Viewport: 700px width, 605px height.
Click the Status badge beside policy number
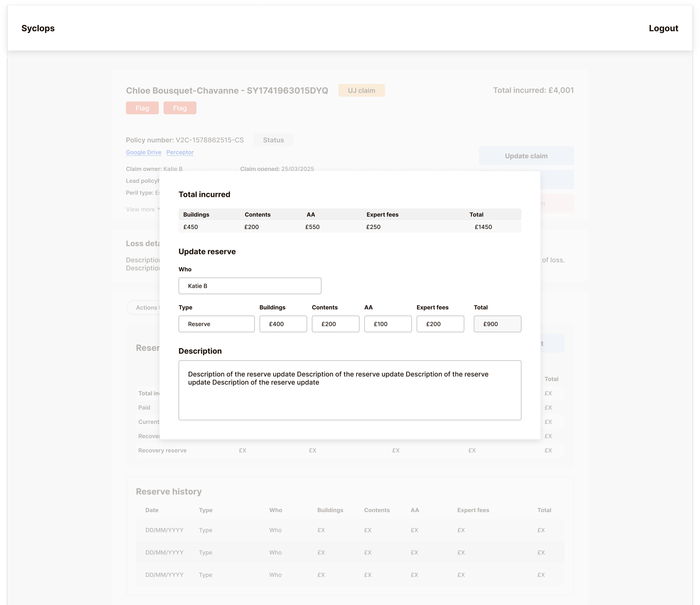(x=273, y=140)
